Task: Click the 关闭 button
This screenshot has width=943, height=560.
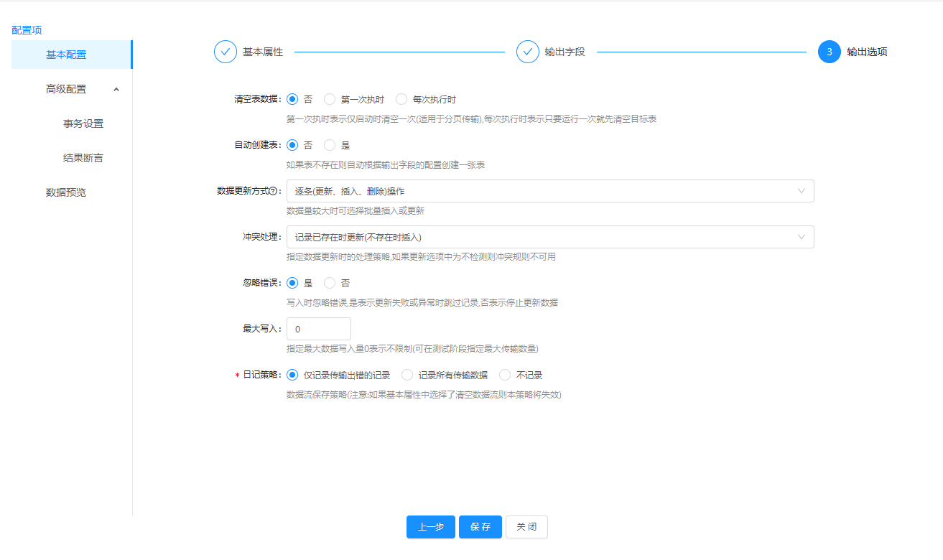Action: 526,527
